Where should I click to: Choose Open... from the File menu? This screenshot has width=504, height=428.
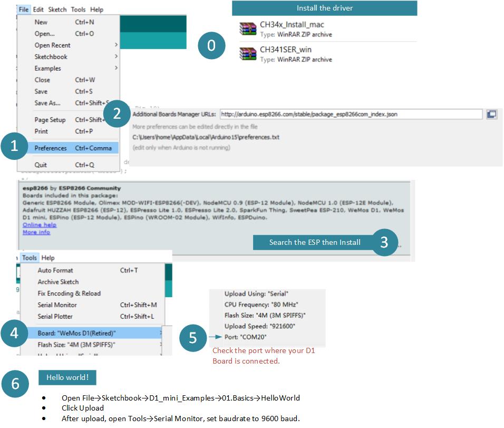pos(68,34)
